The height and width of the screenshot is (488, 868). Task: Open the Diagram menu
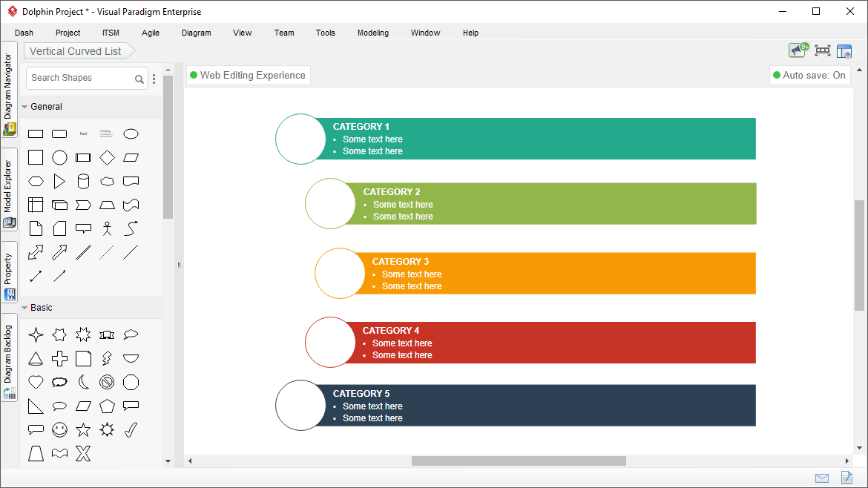tap(197, 33)
